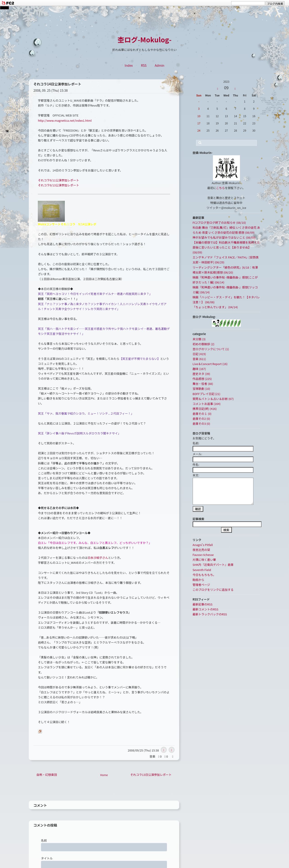Go to previous month in the calendar
The height and width of the screenshot is (868, 289).
[x=217, y=89]
